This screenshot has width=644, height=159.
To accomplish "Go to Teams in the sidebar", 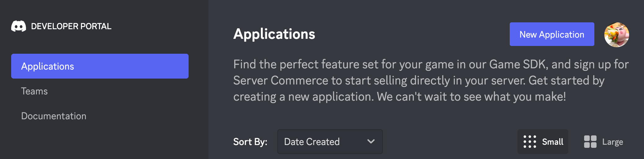I will click(34, 91).
